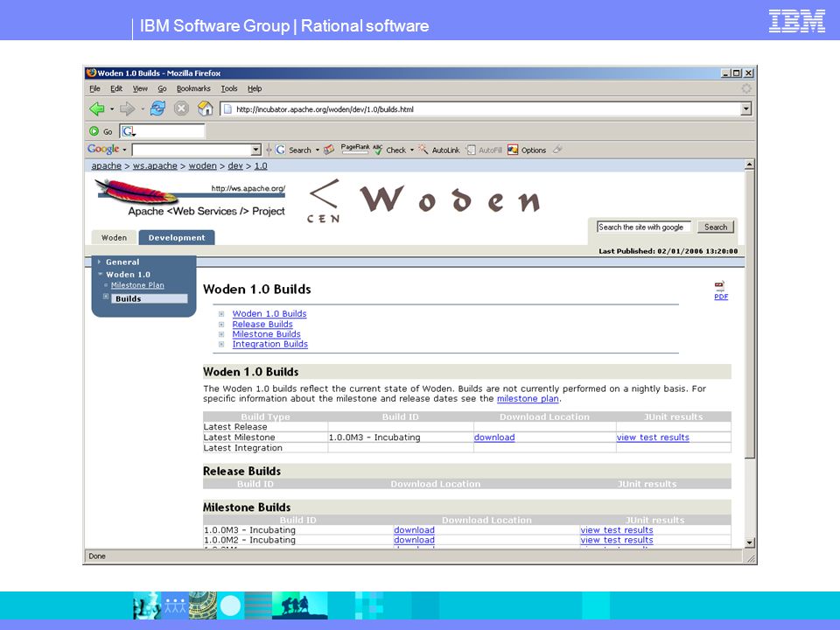Viewport: 840px width, 630px height.
Task: Open the Tools menu
Action: pos(229,88)
